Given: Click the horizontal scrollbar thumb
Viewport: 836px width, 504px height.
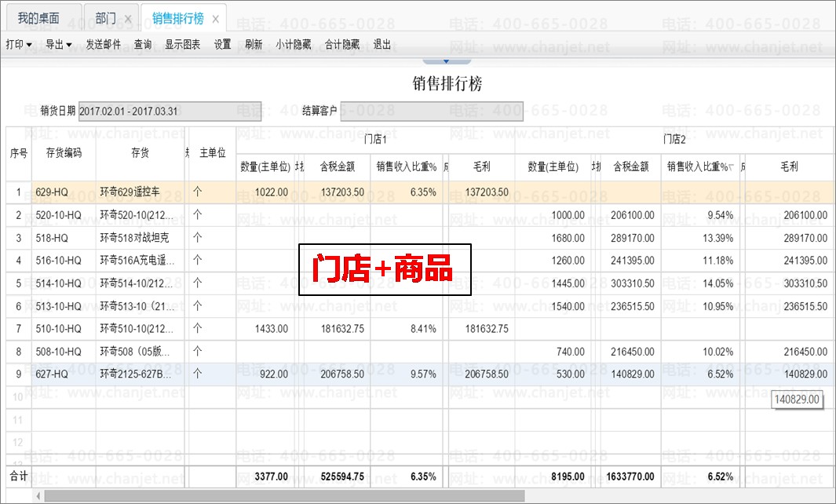Looking at the screenshot, I should [x=284, y=496].
